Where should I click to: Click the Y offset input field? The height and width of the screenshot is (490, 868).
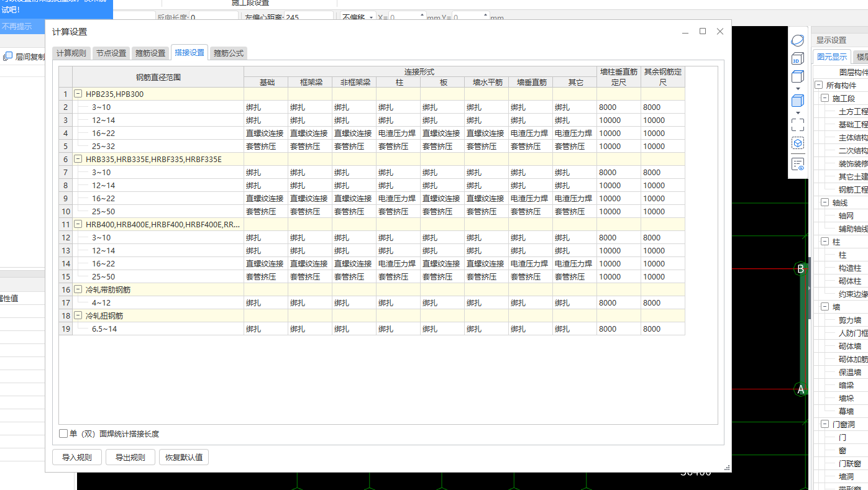click(x=471, y=17)
